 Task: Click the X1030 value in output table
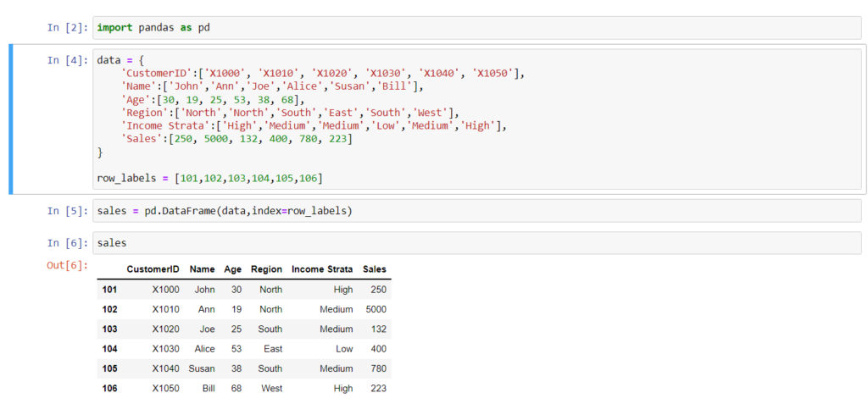pyautogui.click(x=166, y=349)
